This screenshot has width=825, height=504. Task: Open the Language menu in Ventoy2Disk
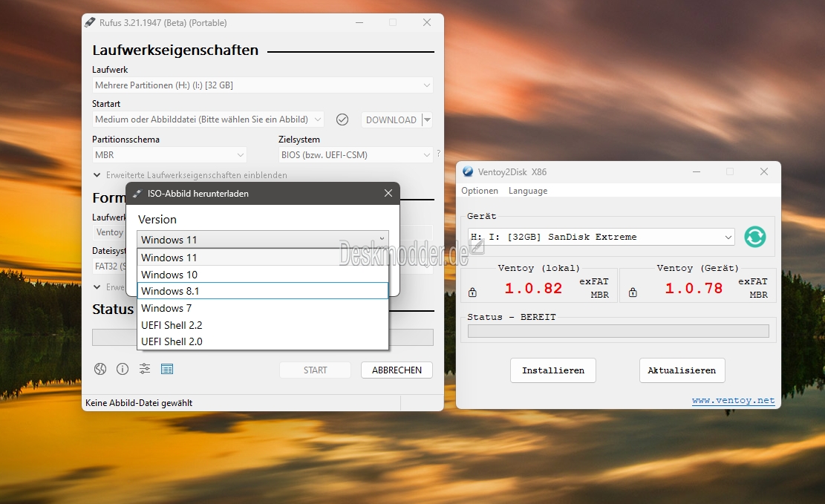pos(528,191)
